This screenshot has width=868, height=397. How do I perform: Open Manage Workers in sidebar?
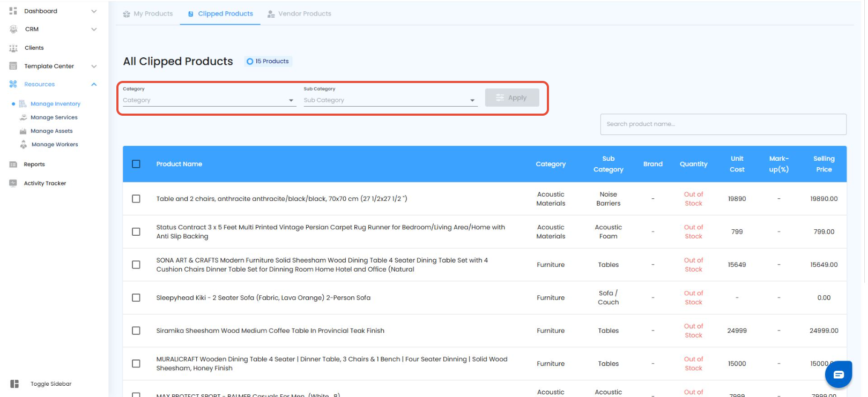pyautogui.click(x=54, y=145)
